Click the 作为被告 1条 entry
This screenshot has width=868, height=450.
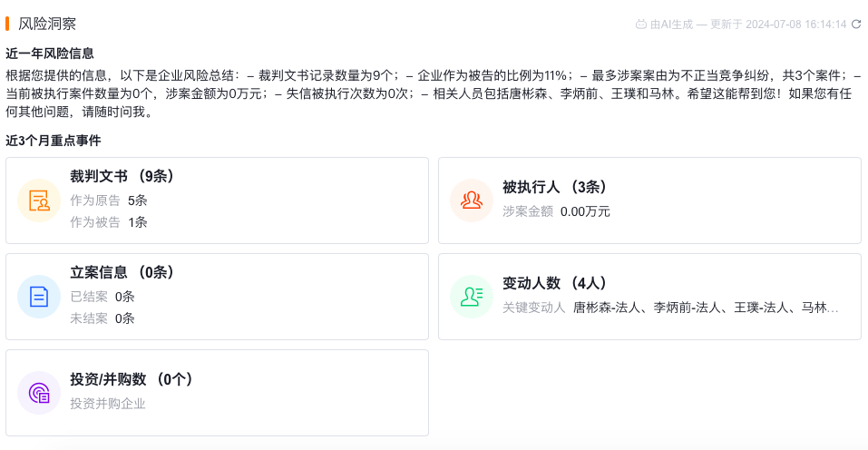coord(109,222)
